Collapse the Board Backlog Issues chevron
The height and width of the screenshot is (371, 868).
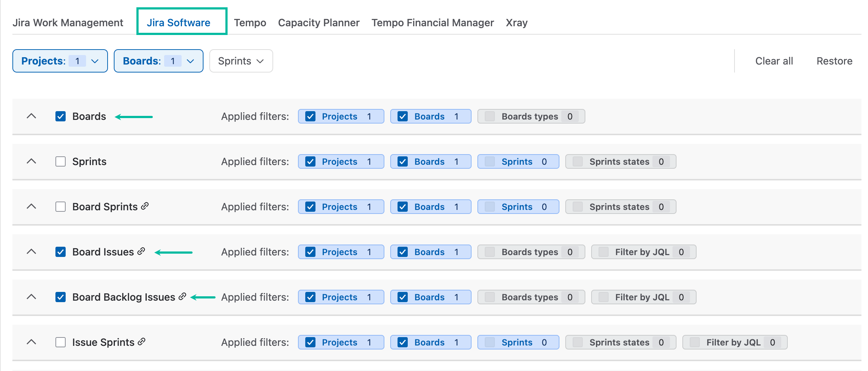(x=32, y=297)
